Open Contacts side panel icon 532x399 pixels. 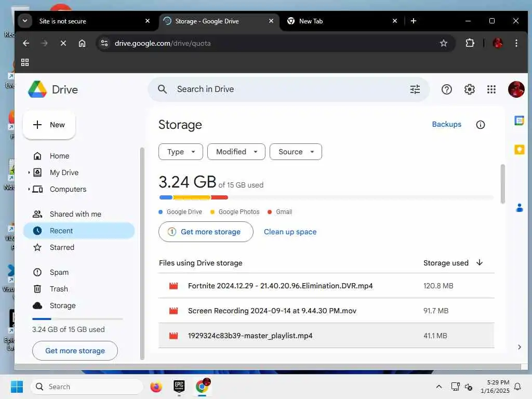(519, 208)
